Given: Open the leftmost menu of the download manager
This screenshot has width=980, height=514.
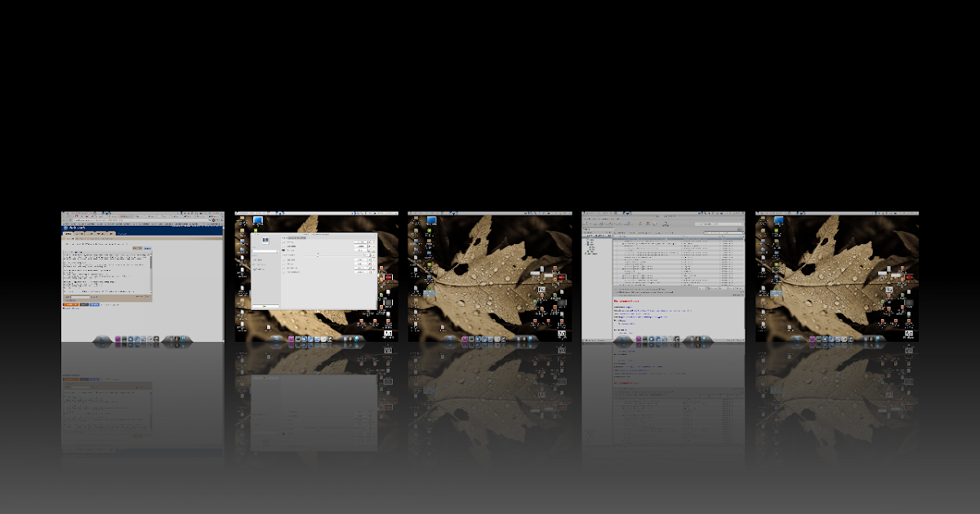Looking at the screenshot, I should click(585, 218).
